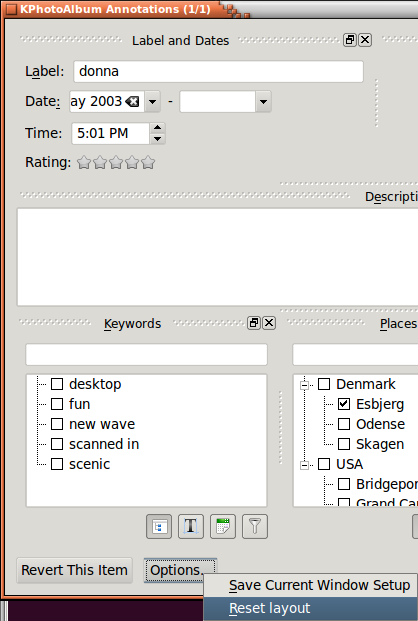Open the Options button menu
This screenshot has height=621, width=418.
click(x=180, y=570)
